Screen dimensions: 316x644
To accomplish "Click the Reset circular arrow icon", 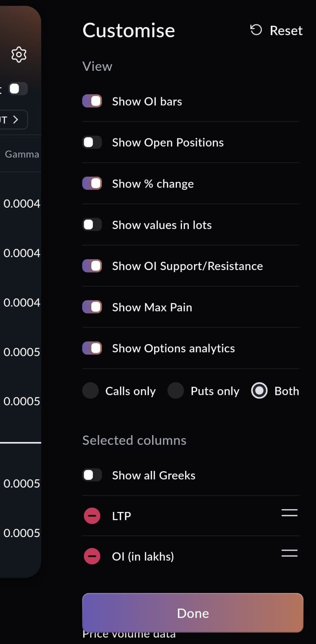I will [x=256, y=30].
